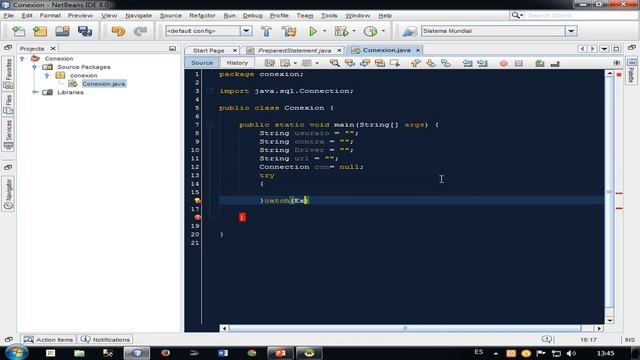The image size is (640, 360).
Task: Click the Last Edit editor toolbar icon
Action: click(270, 63)
